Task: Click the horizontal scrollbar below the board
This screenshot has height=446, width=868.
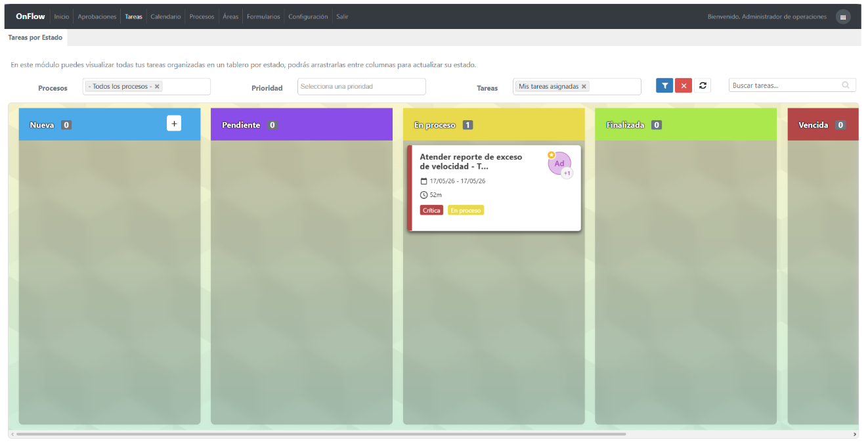Action: click(321, 434)
